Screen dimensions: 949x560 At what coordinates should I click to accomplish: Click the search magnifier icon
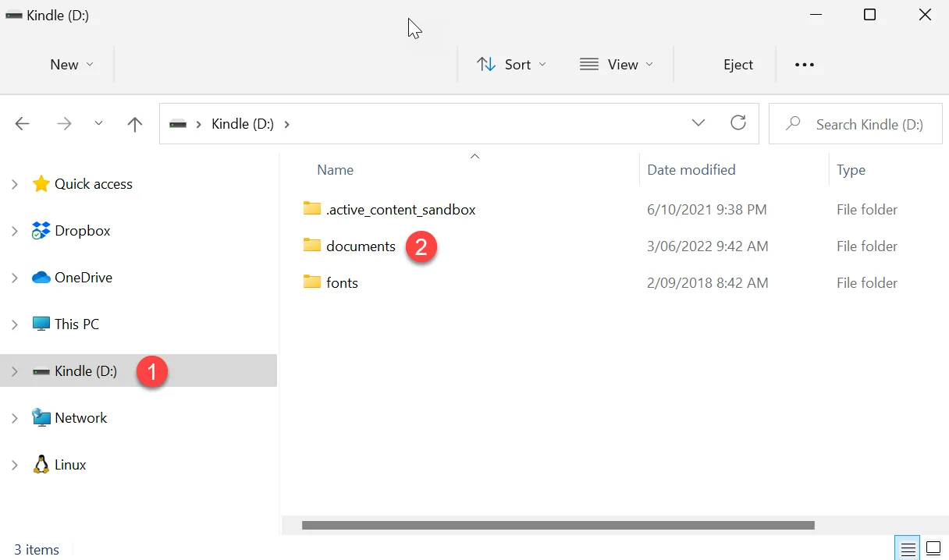794,123
